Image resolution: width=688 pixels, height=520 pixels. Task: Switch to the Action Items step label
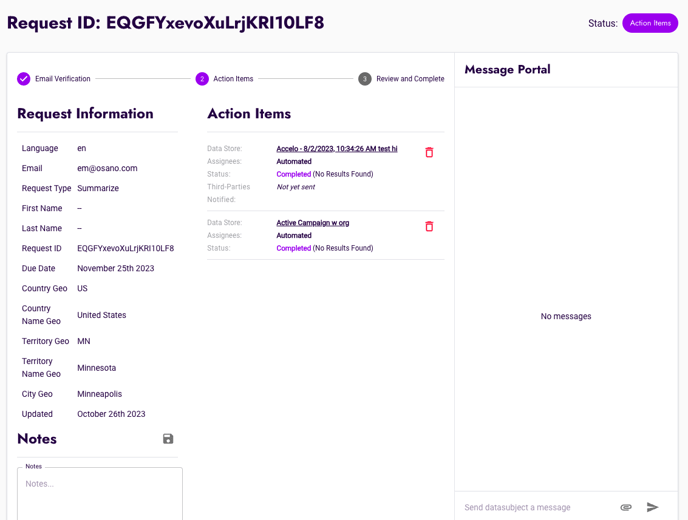(233, 79)
